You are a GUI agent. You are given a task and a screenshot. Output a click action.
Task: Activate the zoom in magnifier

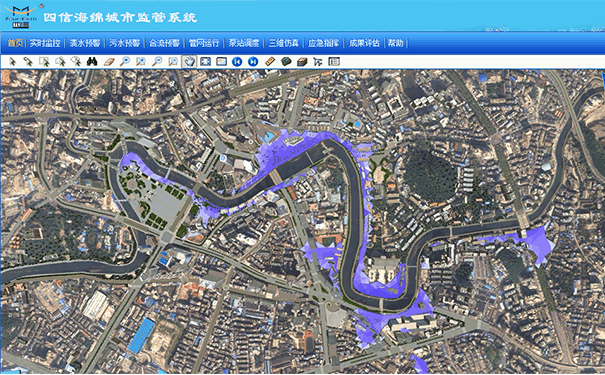(x=125, y=61)
